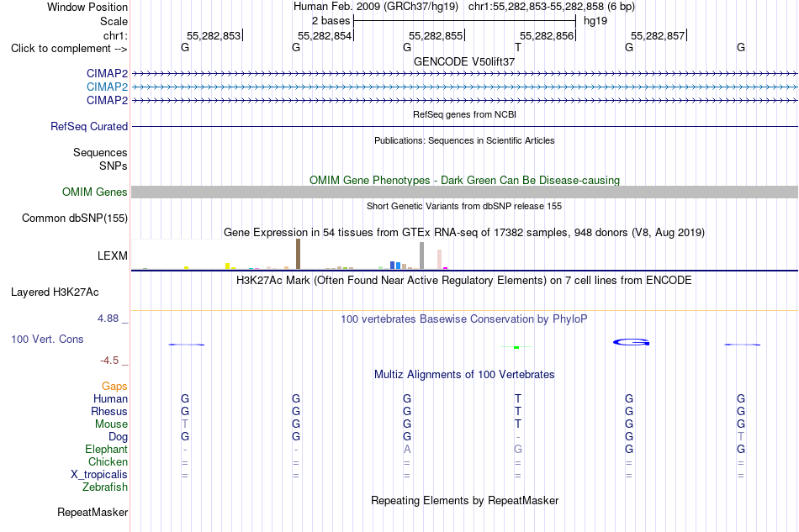Click the Window Position label
This screenshot has height=532, width=799.
(x=87, y=7)
